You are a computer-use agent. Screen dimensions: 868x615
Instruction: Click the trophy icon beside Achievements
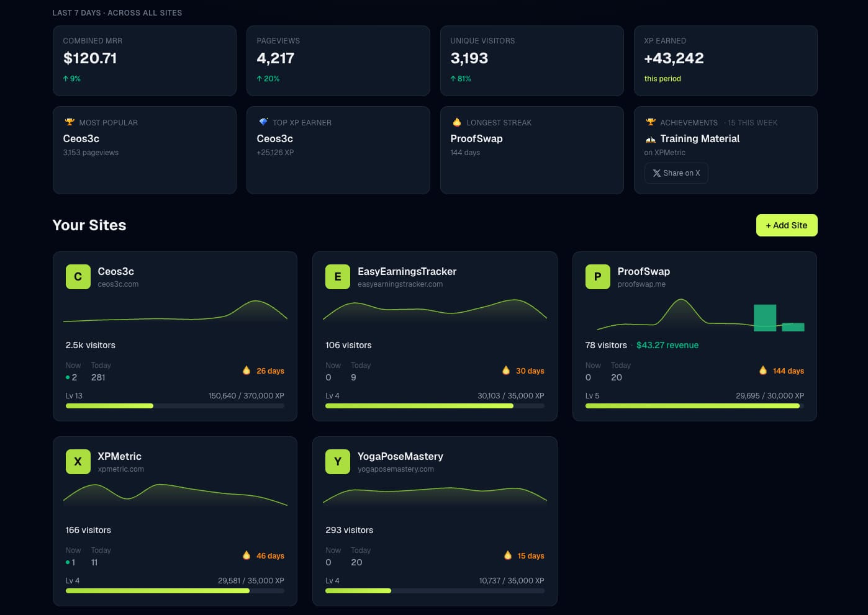pos(651,122)
